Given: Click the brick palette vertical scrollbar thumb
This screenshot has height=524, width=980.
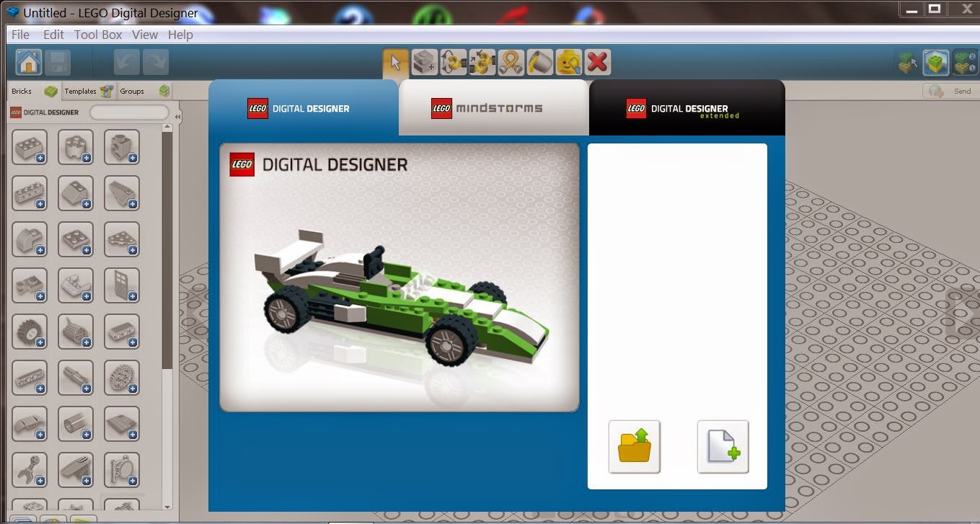Looking at the screenshot, I should (x=167, y=251).
